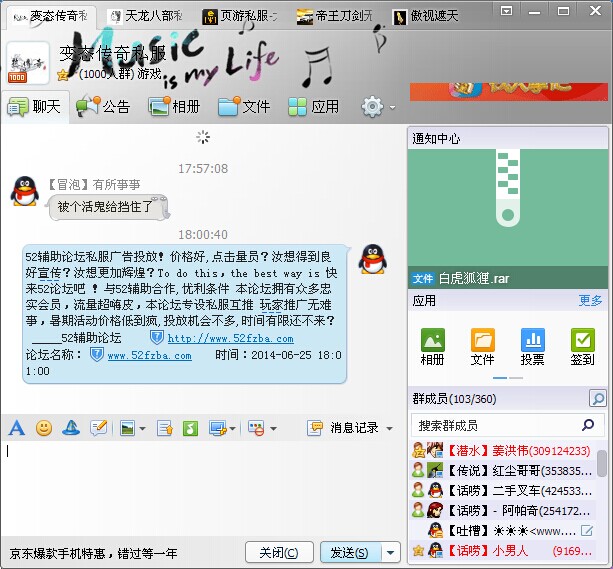Select member 【话唠】二手叉车
This screenshot has width=613, height=569.
pyautogui.click(x=504, y=490)
